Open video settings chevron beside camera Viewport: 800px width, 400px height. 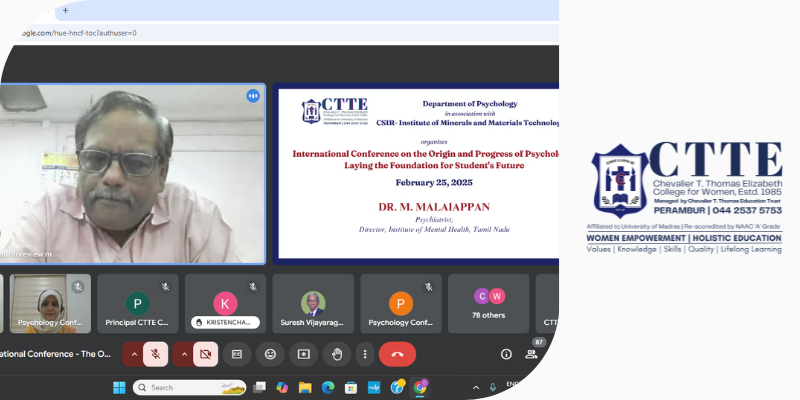(x=184, y=354)
